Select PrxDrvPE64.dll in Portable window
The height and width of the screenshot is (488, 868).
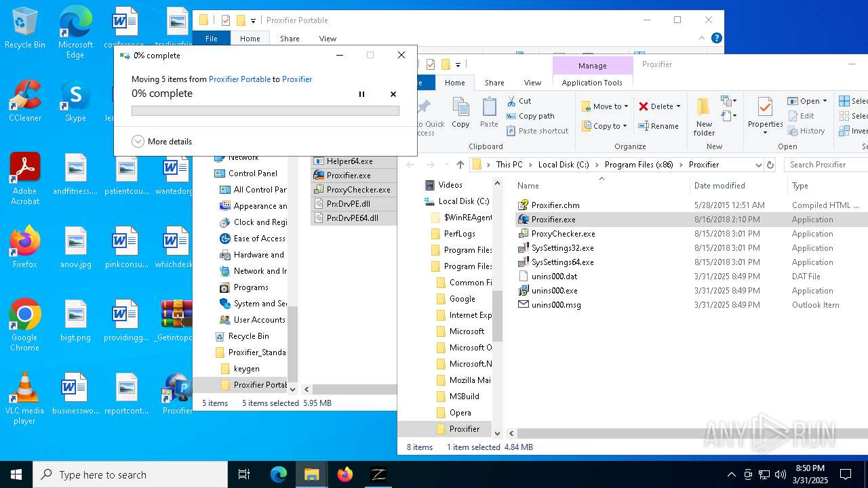pyautogui.click(x=352, y=218)
